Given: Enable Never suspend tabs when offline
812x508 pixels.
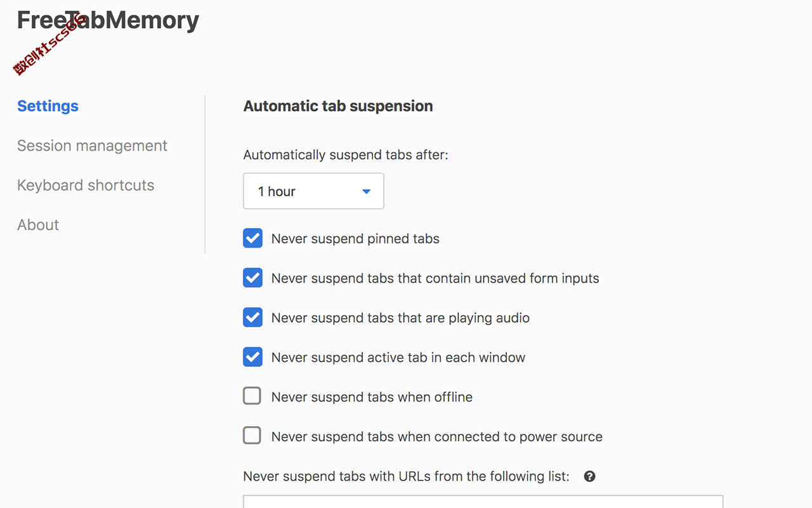Looking at the screenshot, I should coord(252,397).
